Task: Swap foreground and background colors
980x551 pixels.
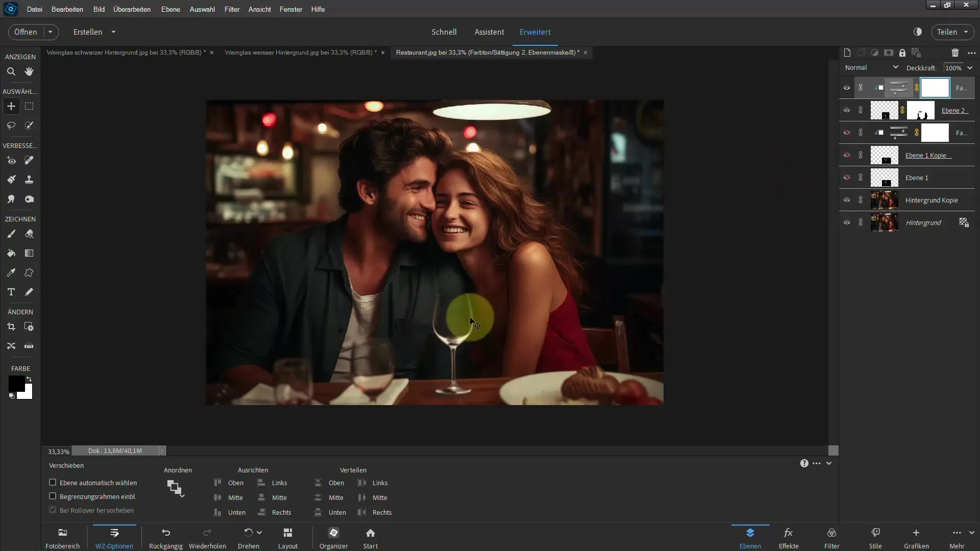Action: (x=29, y=379)
